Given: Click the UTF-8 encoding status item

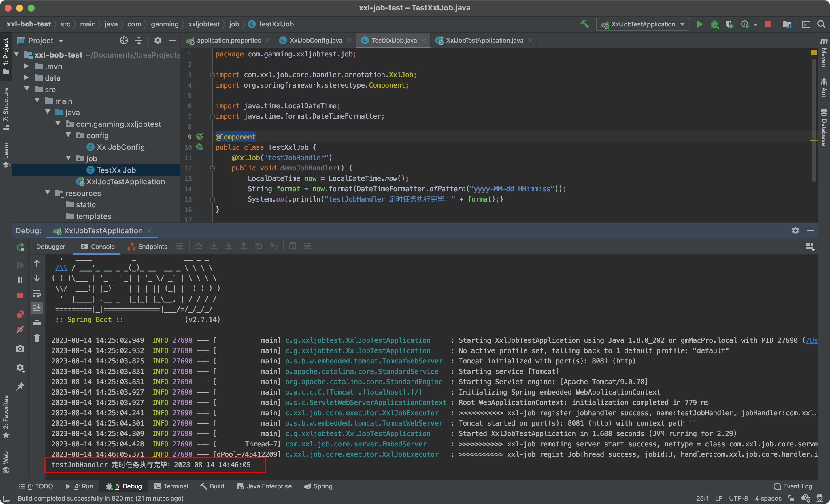Looking at the screenshot, I should pos(738,498).
